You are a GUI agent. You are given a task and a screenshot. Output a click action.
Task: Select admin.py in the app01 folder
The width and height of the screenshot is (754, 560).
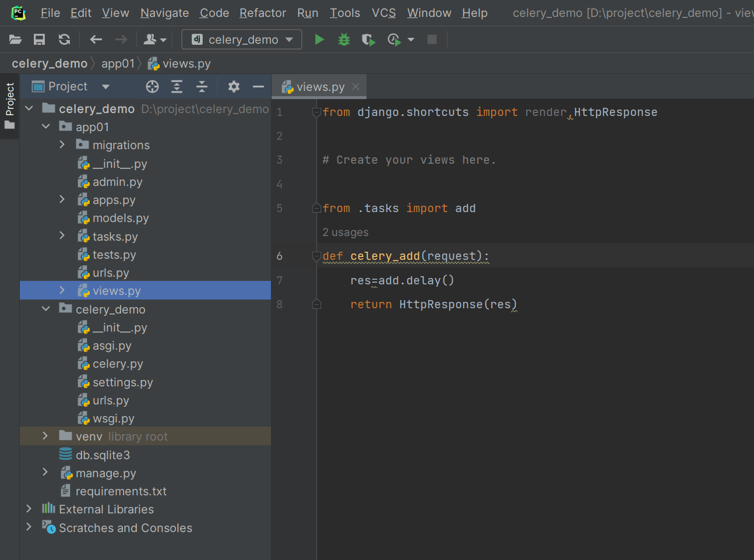117,182
